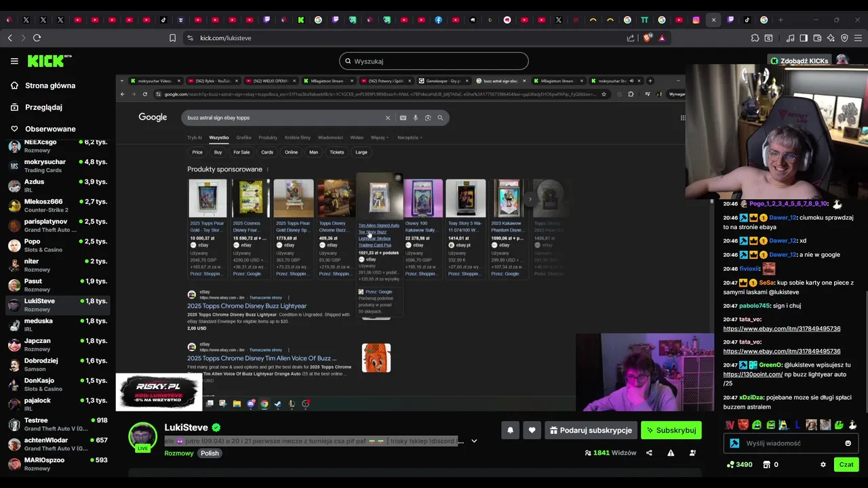Focus the Wyszukaj search field
The image size is (868, 488).
click(x=434, y=61)
